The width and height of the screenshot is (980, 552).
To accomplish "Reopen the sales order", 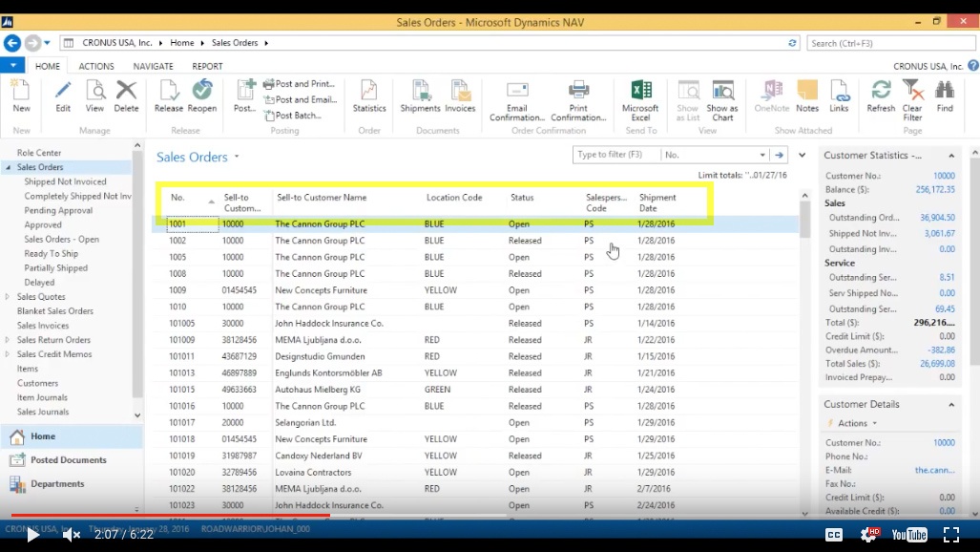I will (202, 96).
